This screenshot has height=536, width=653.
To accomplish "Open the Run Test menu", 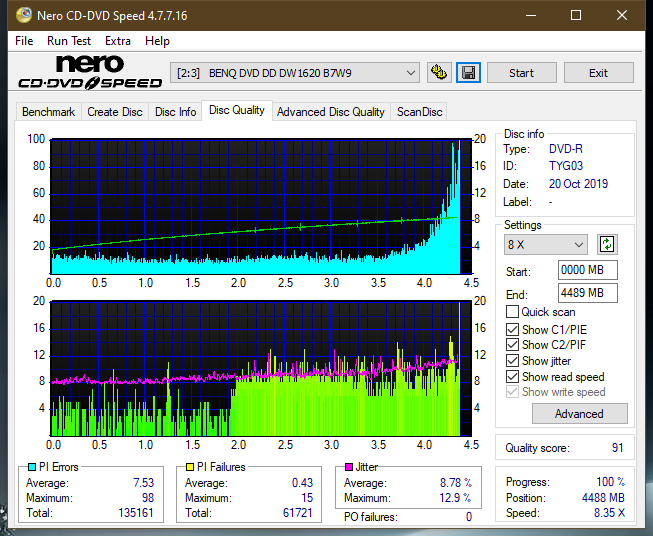I will coord(69,41).
